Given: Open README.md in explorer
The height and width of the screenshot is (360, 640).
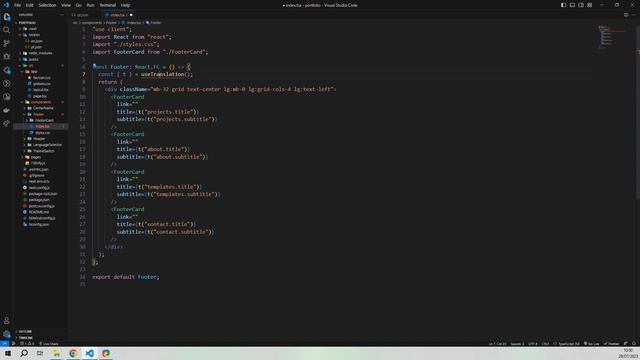Looking at the screenshot, I should click(39, 212).
